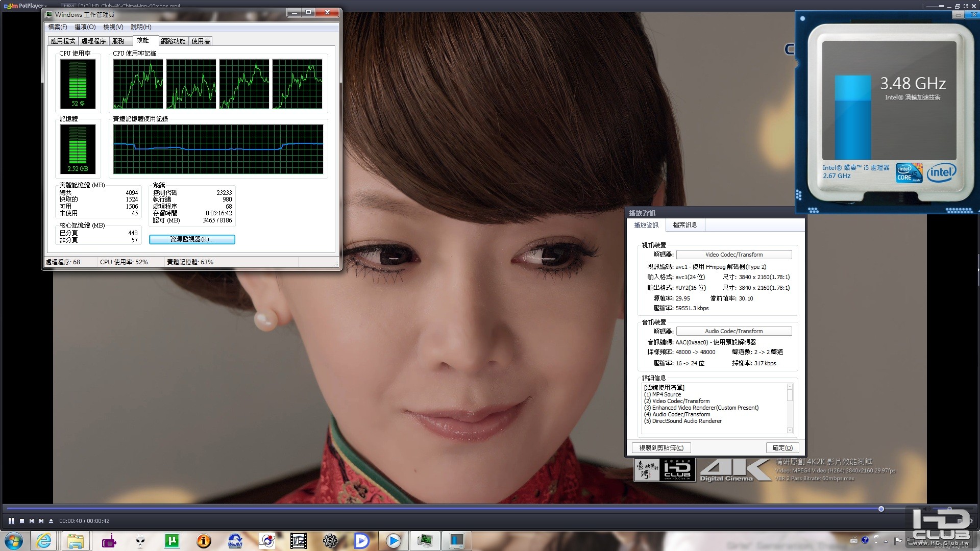Open Internet Explorer from the taskbar
Image resolution: width=980 pixels, height=551 pixels.
click(x=44, y=541)
